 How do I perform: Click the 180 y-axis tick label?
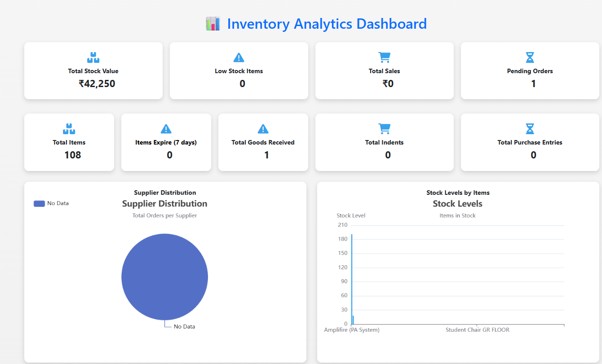pos(343,239)
